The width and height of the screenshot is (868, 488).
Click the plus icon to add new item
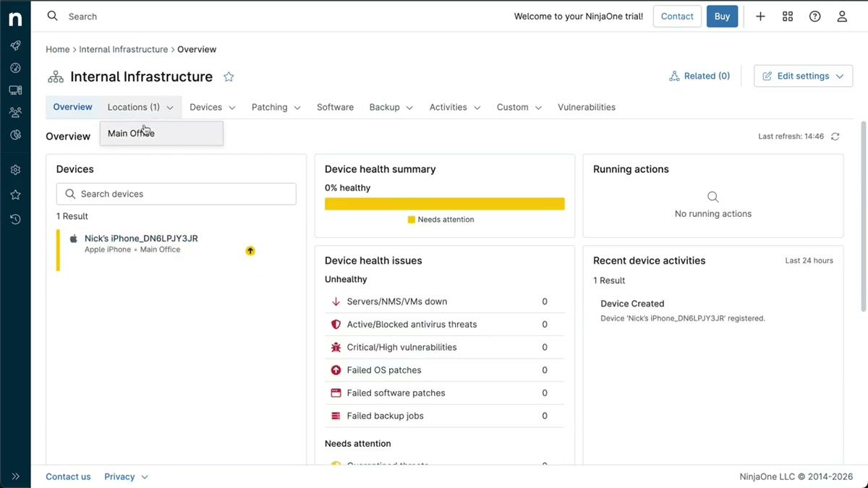pyautogui.click(x=760, y=15)
